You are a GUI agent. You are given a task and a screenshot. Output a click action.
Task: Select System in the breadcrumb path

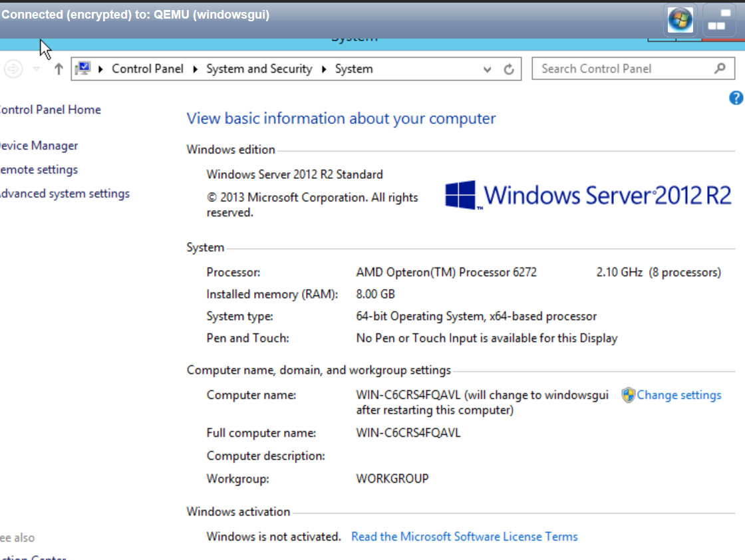pyautogui.click(x=354, y=69)
